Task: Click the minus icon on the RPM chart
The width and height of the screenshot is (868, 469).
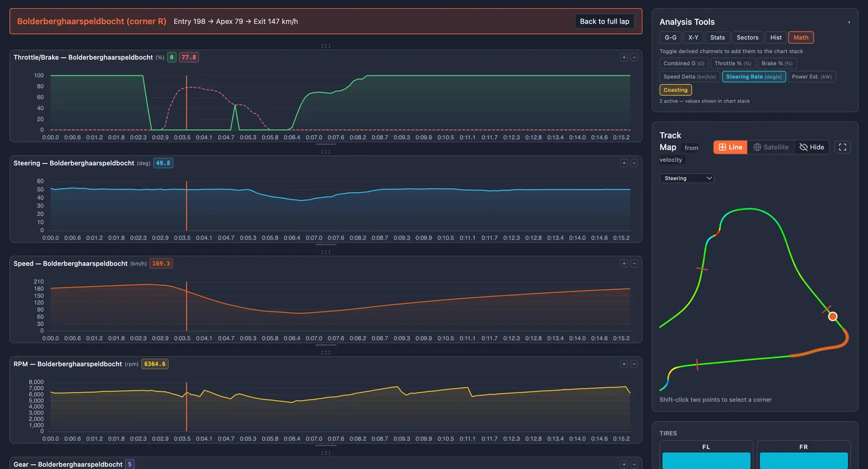Action: click(634, 364)
